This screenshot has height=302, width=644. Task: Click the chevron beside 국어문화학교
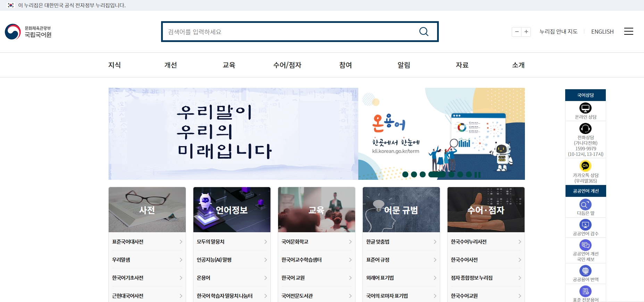(350, 242)
